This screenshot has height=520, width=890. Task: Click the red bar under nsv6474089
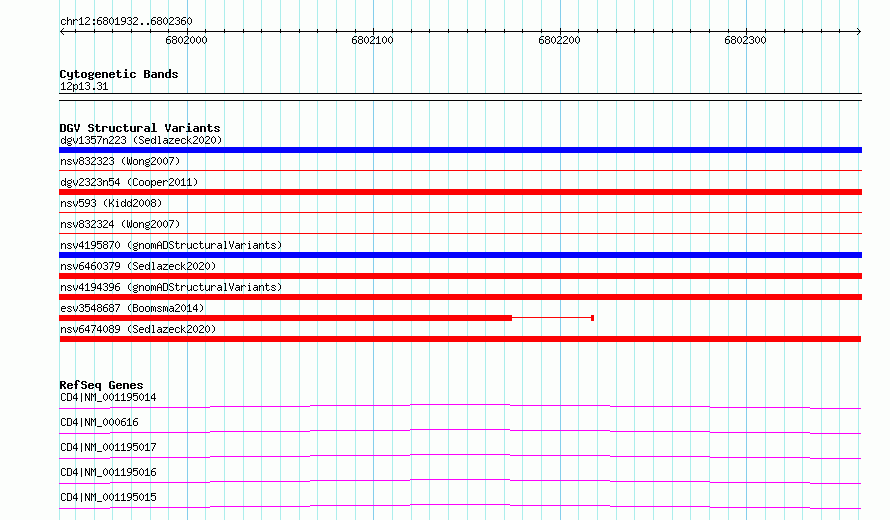click(460, 339)
